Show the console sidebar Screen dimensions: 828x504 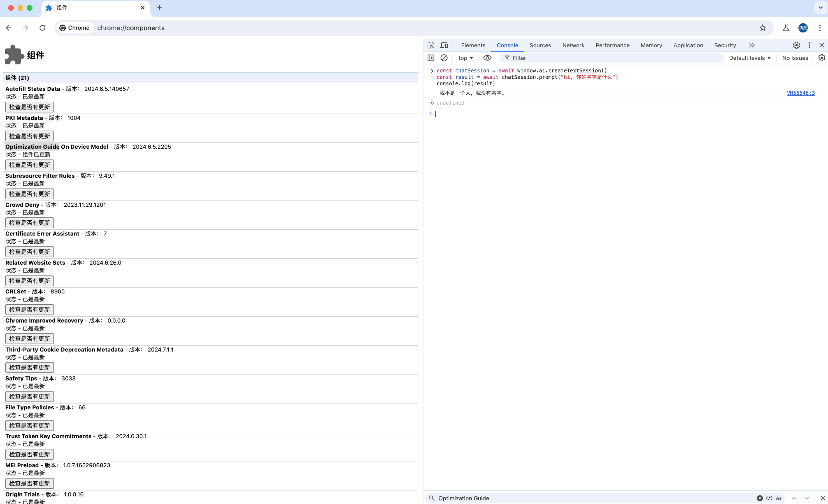click(x=431, y=58)
